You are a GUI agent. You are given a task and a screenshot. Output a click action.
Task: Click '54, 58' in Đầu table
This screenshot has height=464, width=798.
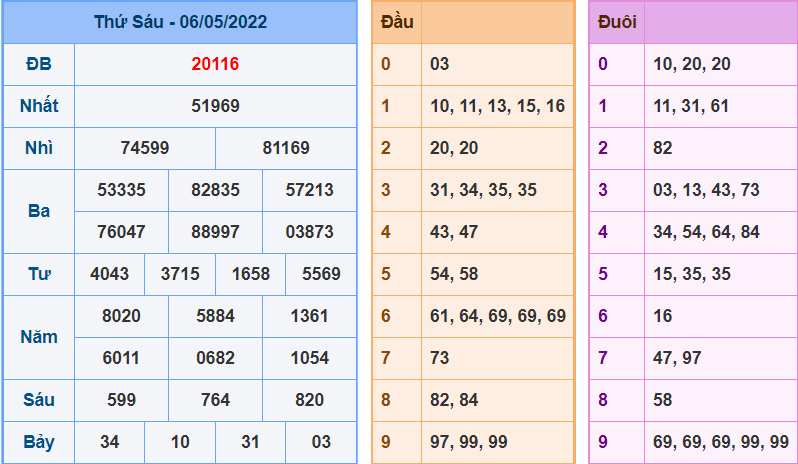click(454, 274)
